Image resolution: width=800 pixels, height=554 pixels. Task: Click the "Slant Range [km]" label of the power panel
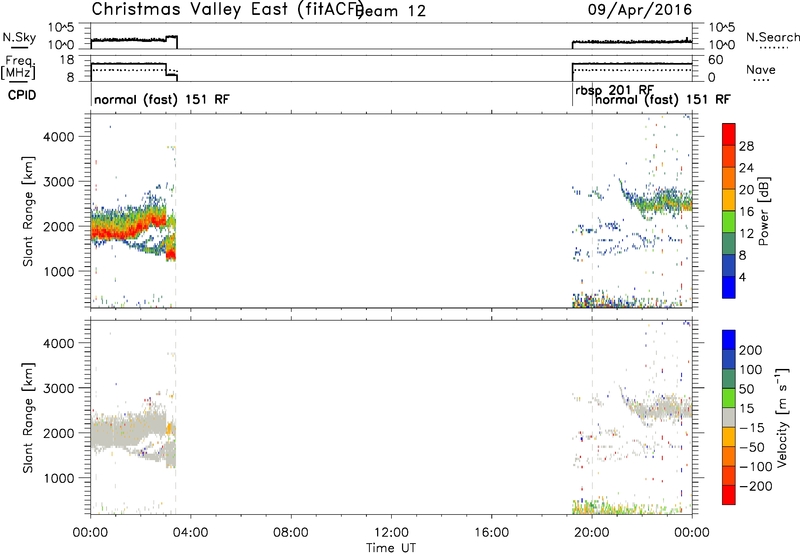(x=28, y=211)
